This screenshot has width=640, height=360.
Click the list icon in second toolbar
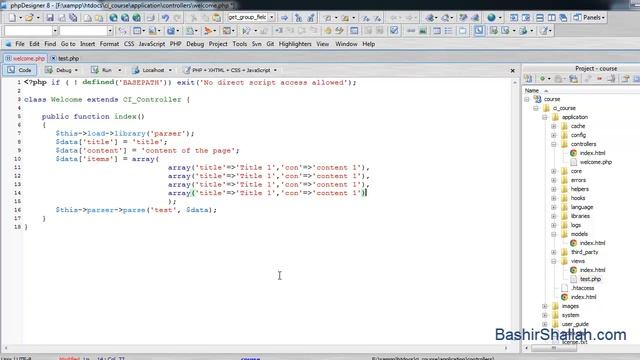click(x=449, y=31)
